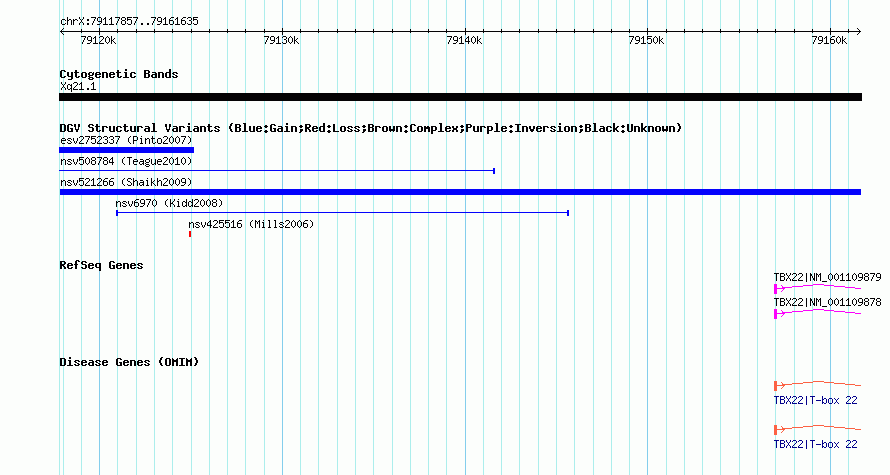
Task: Click the 79150k ruler tick label
Action: pos(646,40)
